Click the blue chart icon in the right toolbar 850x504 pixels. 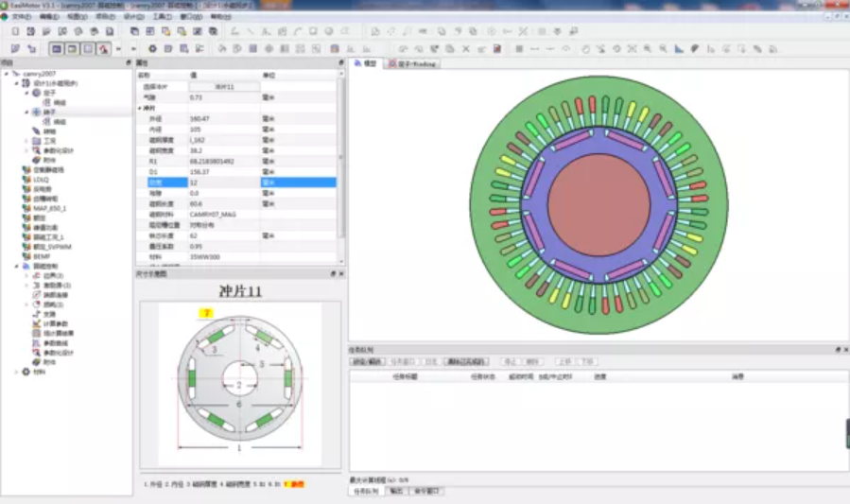pos(679,49)
